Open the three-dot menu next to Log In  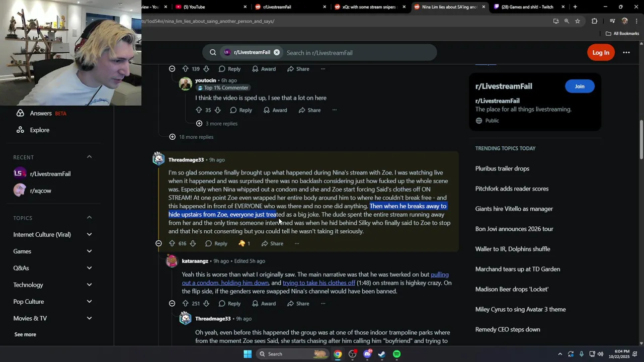626,52
